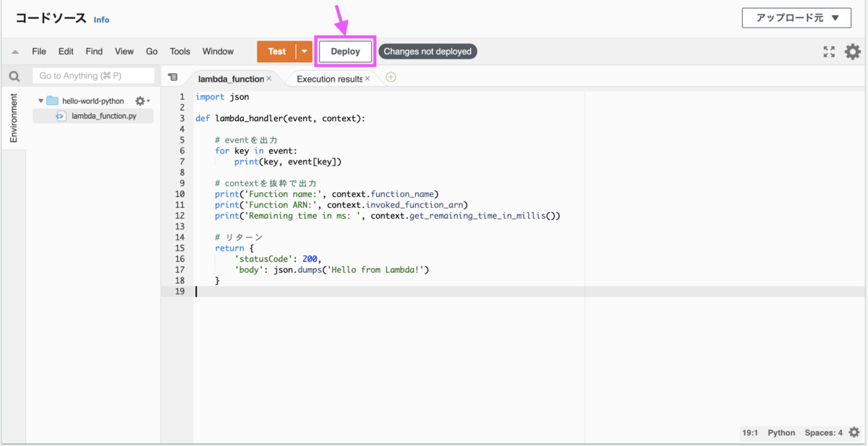Open status bar settings gear
This screenshot has height=446, width=868.
pos(854,432)
